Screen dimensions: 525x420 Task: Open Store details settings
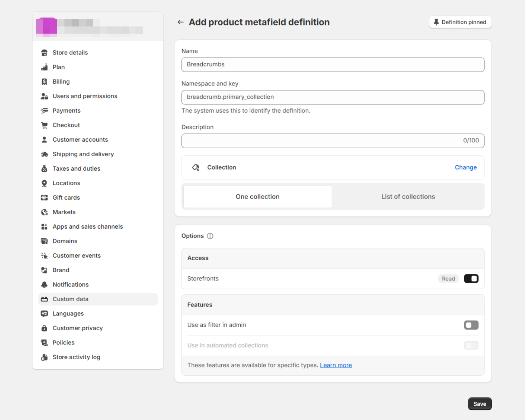[x=70, y=53]
